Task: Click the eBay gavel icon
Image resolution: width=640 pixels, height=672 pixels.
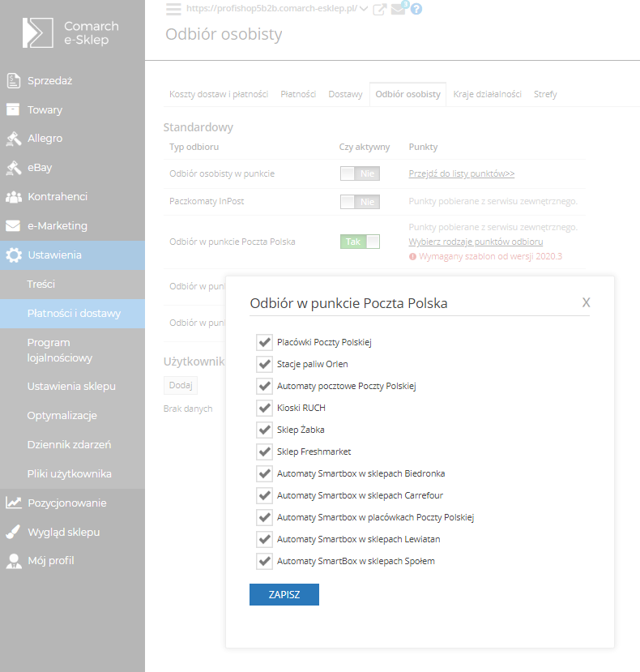Action: pyautogui.click(x=13, y=168)
